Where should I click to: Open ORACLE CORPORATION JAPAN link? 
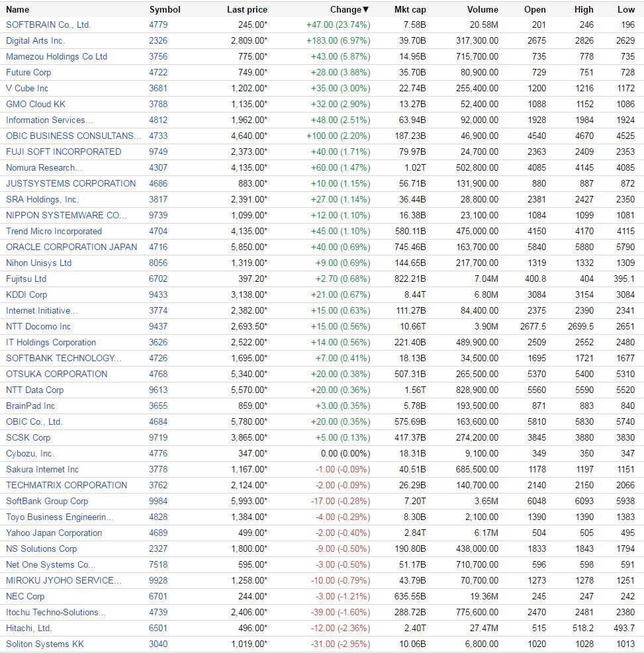tap(71, 247)
